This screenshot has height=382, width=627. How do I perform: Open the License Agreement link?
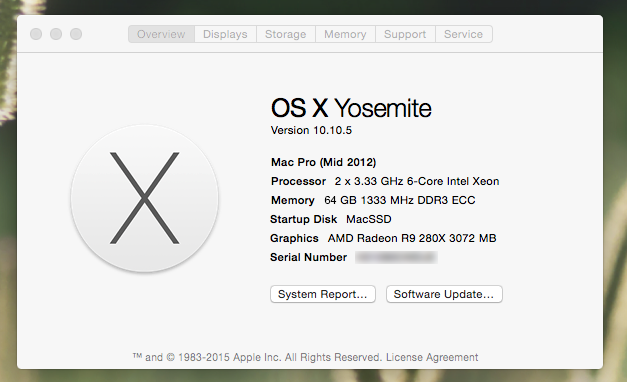pyautogui.click(x=432, y=357)
